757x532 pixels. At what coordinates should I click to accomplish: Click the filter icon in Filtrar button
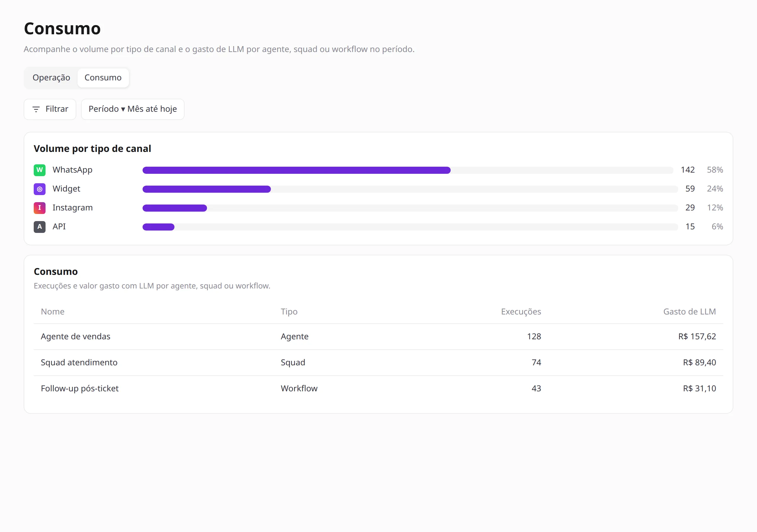click(36, 109)
